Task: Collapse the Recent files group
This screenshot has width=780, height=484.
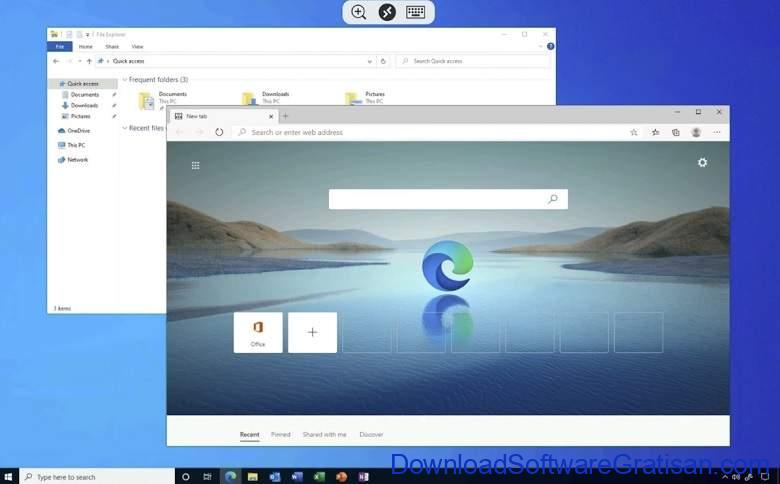Action: pos(125,128)
